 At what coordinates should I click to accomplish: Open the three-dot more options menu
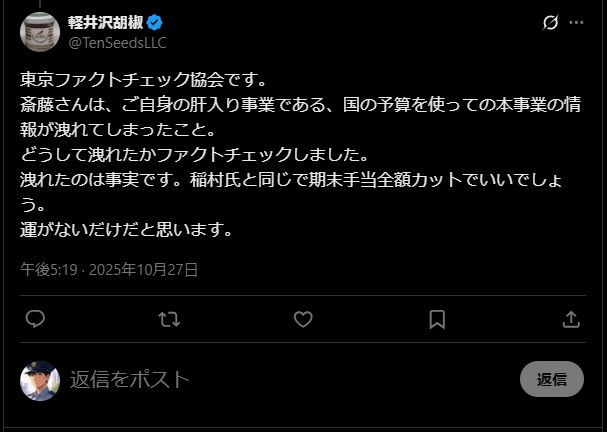coord(576,22)
